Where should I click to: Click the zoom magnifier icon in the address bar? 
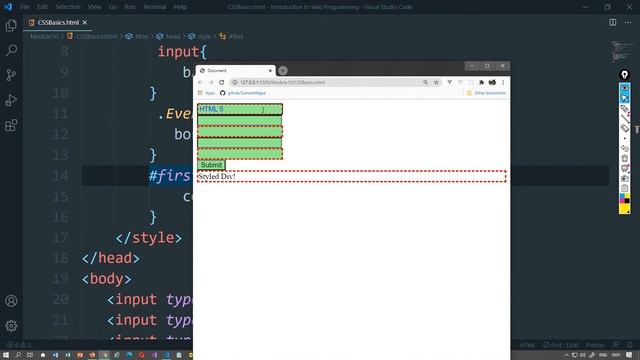click(x=425, y=82)
